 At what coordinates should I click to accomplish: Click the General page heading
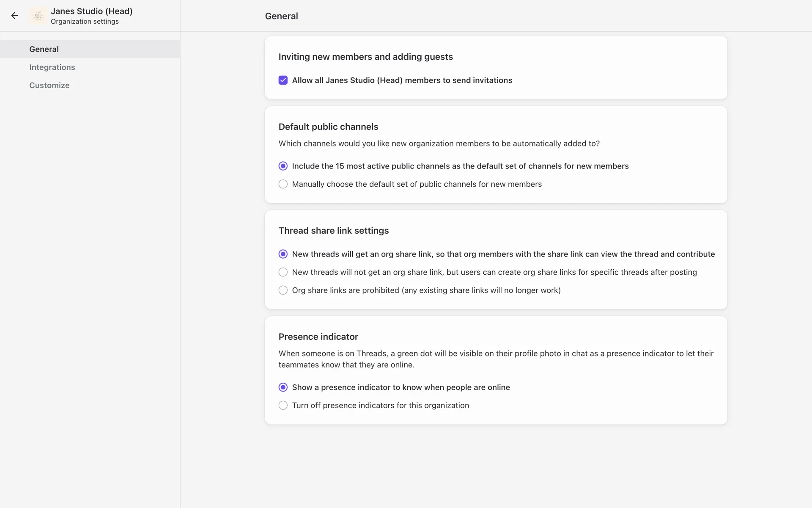(281, 16)
